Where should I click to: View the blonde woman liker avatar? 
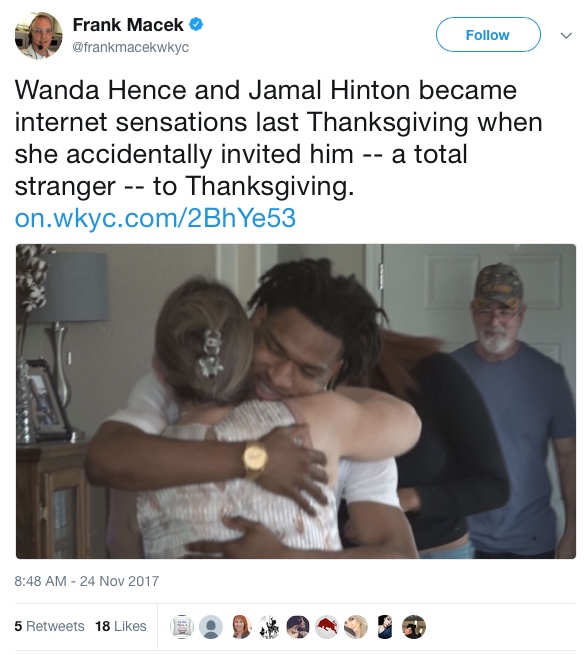click(x=356, y=627)
